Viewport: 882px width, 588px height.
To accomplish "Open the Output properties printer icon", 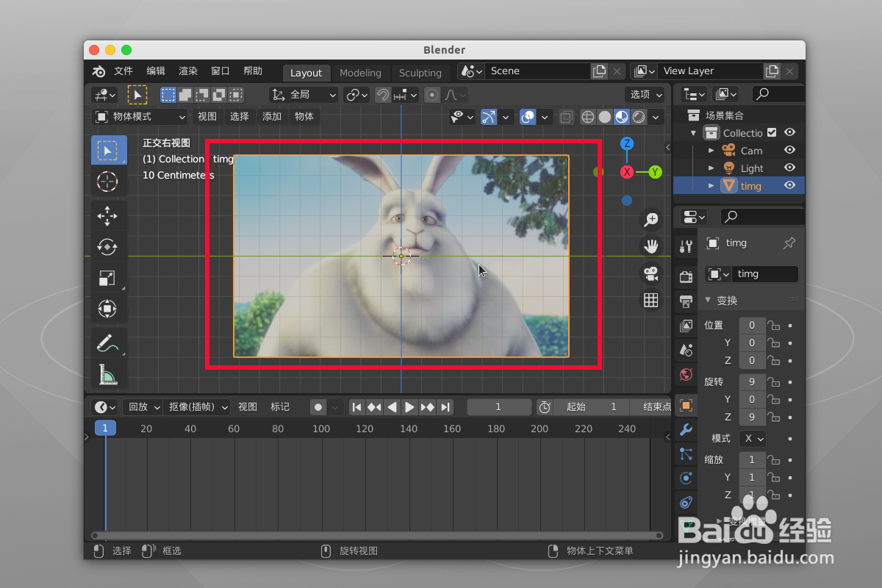I will (686, 301).
